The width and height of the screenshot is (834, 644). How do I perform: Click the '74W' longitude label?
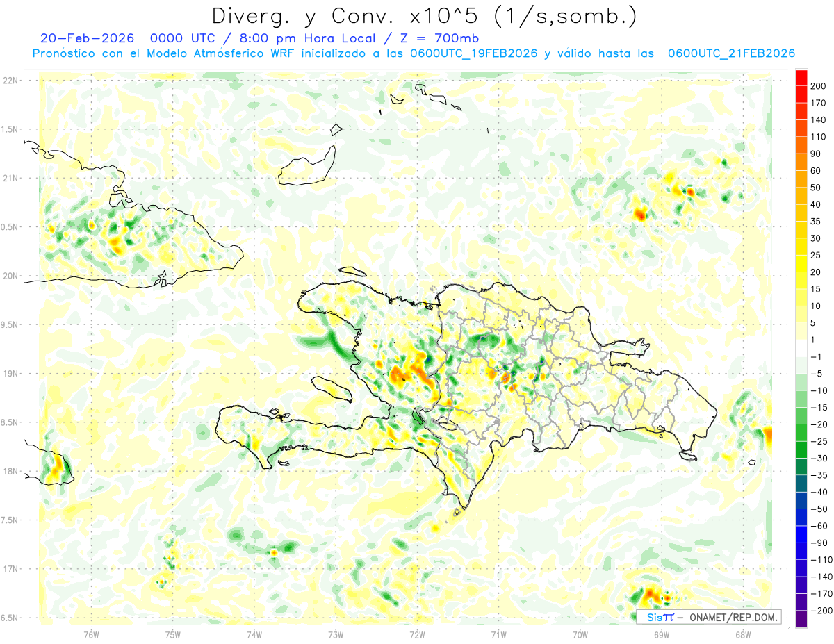[254, 635]
